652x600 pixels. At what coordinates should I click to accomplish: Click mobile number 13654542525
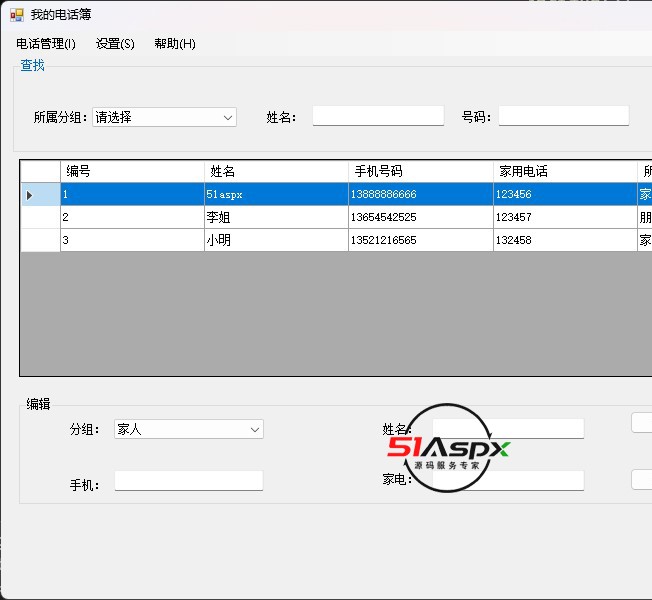pos(420,217)
